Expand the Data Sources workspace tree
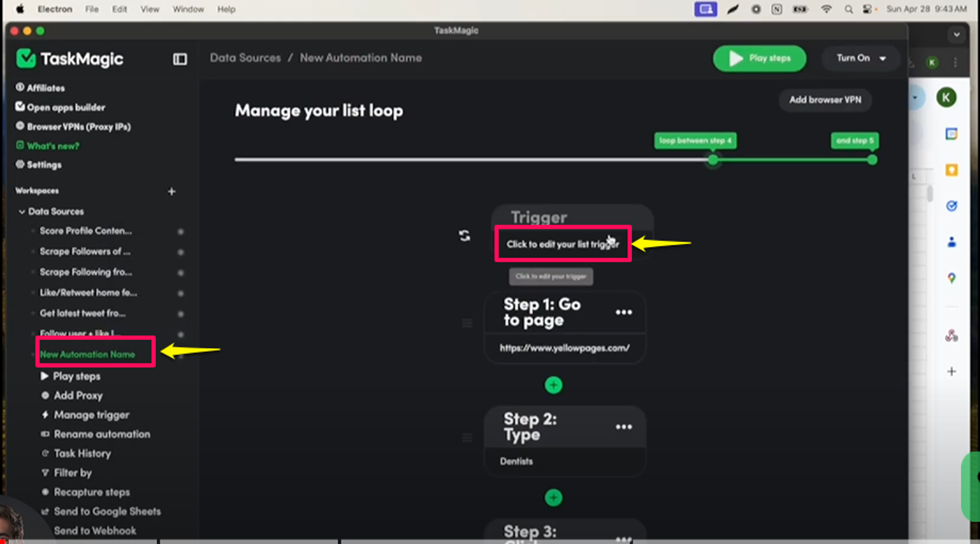The height and width of the screenshot is (544, 980). coord(22,211)
